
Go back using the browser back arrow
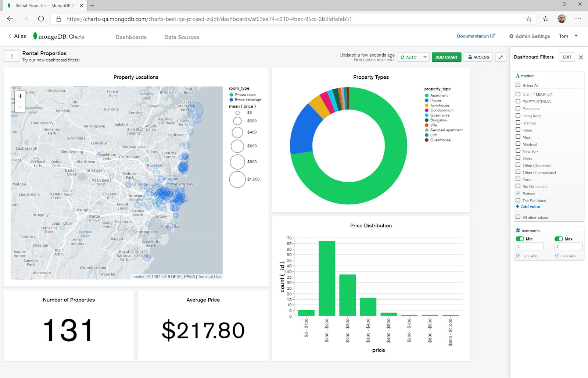(10, 19)
